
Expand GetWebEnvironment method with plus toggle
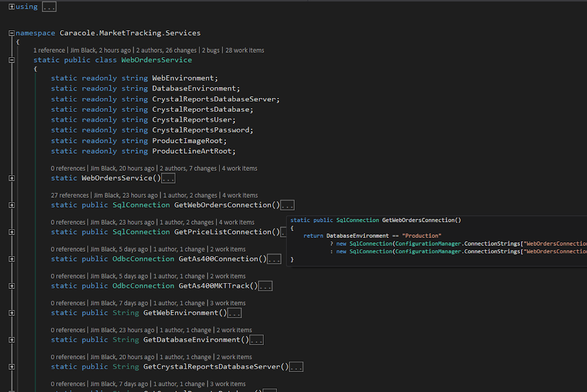click(11, 313)
